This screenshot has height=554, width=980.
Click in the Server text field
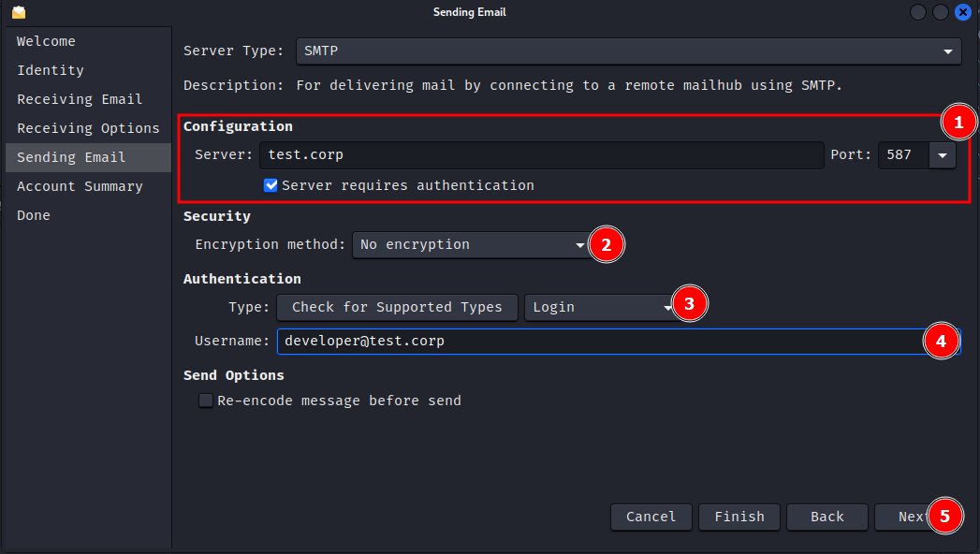541,155
